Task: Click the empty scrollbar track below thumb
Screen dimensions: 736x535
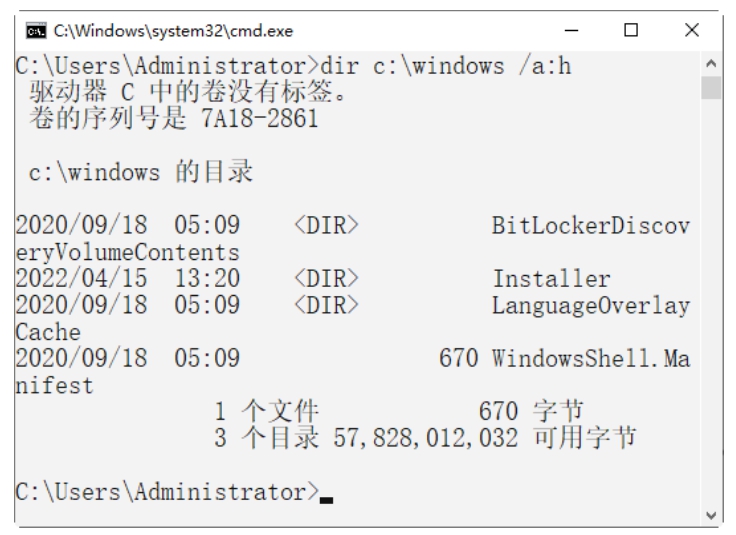Action: pyautogui.click(x=710, y=300)
